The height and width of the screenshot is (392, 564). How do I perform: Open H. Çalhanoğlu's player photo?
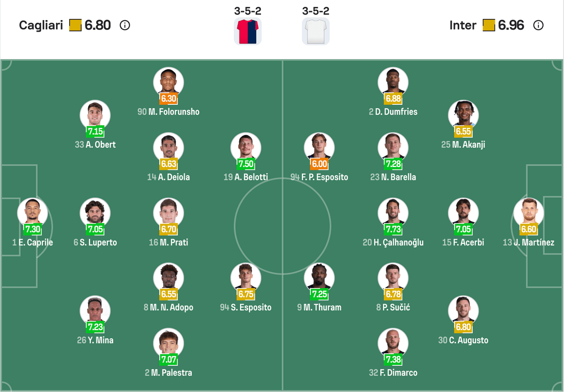393,213
